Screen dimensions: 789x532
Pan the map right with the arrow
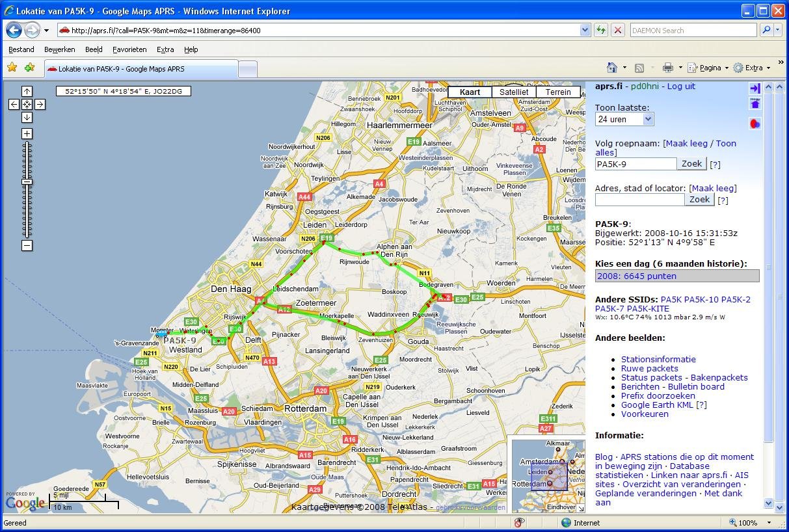pyautogui.click(x=40, y=105)
